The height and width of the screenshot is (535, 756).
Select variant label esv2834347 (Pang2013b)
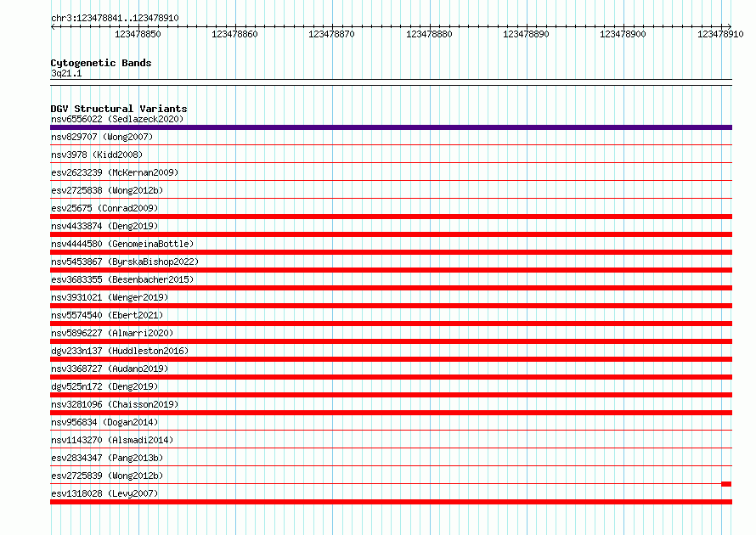tap(107, 458)
